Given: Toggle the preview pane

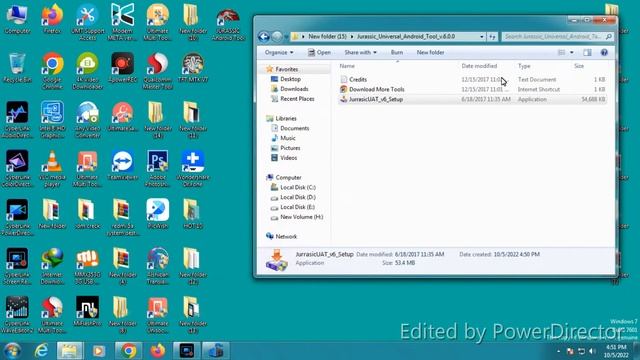Looking at the screenshot, I should tap(587, 53).
